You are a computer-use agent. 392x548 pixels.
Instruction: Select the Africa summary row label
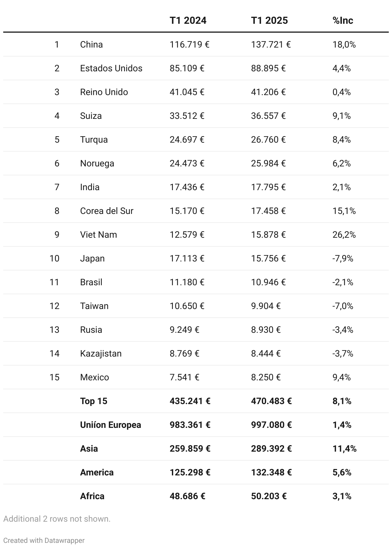92,496
